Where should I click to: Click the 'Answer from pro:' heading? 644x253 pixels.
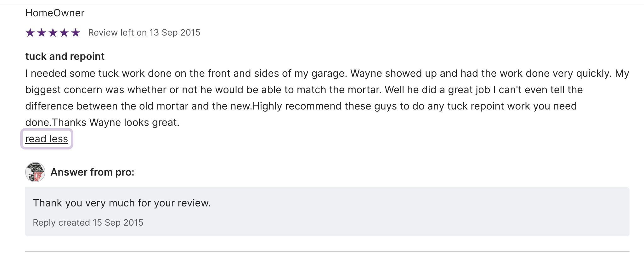(x=92, y=172)
